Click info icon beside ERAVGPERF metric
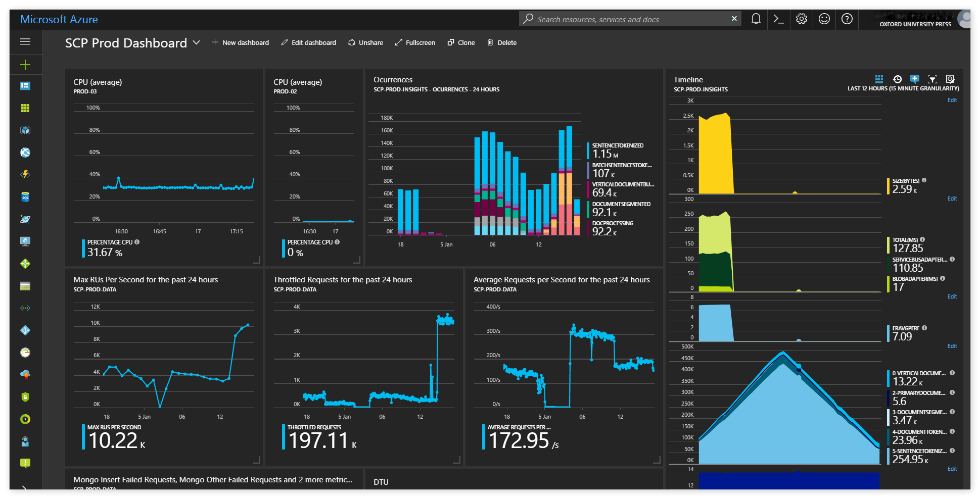Image resolution: width=980 pixels, height=499 pixels. click(x=924, y=328)
